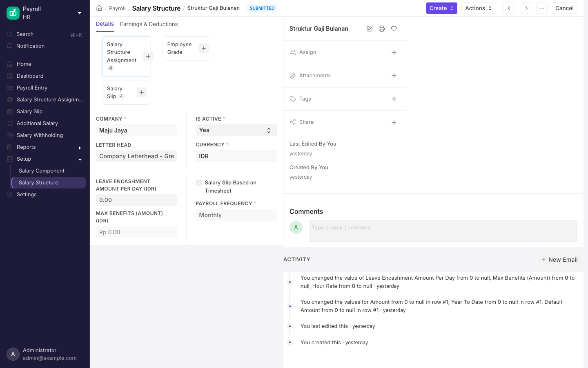Screen dimensions: 588x368
Task: Open the three-dot more options menu
Action: (542, 8)
